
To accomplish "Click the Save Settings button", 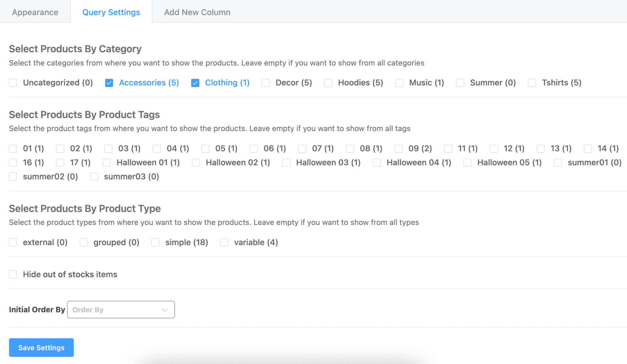I will [x=41, y=347].
